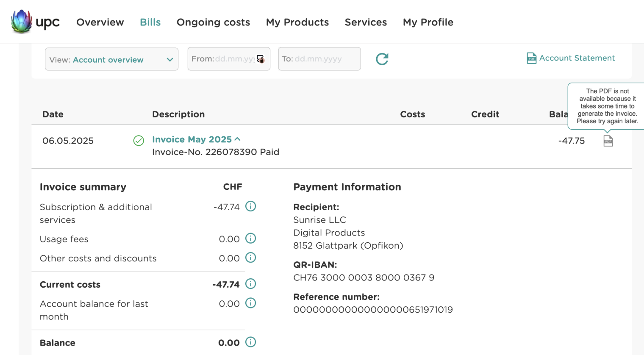Click the info icon next to Current costs
This screenshot has height=355, width=644.
coord(250,284)
